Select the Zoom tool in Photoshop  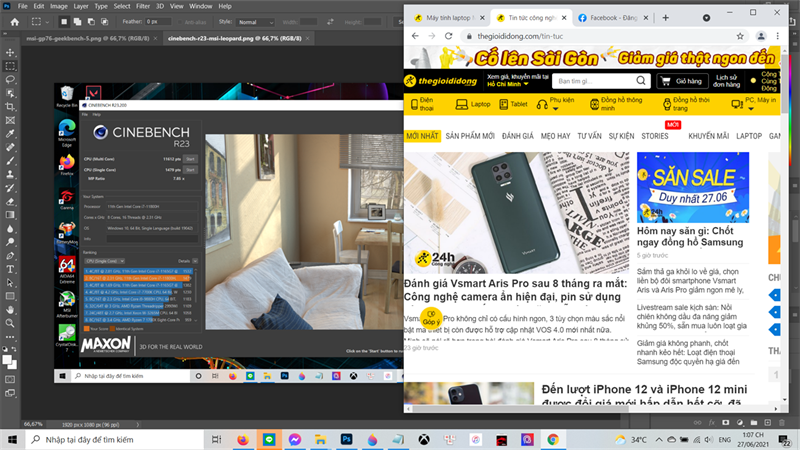10,323
